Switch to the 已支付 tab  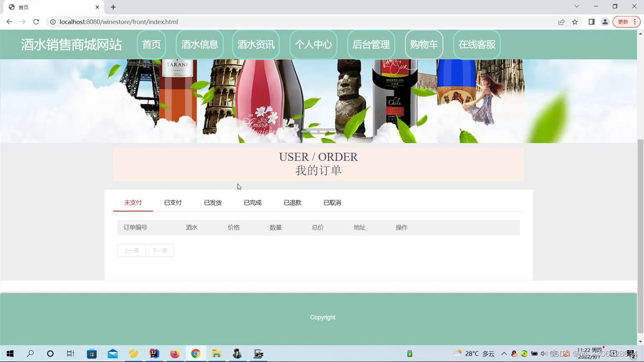pyautogui.click(x=173, y=203)
